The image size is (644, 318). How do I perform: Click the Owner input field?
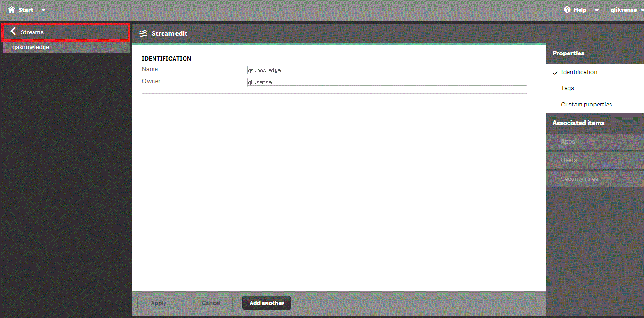(x=387, y=82)
